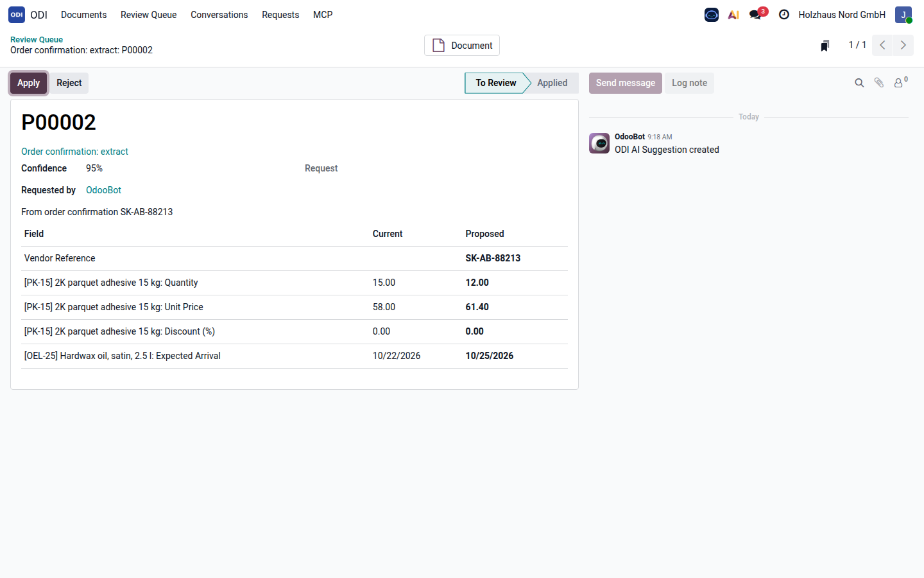The image size is (924, 578).
Task: Open the Document smart button
Action: tap(462, 46)
